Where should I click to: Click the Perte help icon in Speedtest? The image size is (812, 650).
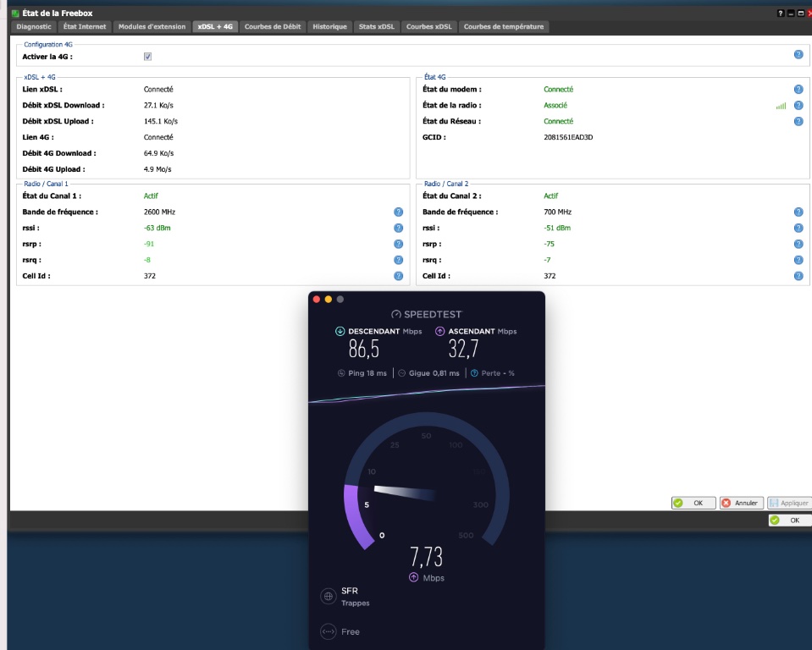click(474, 373)
